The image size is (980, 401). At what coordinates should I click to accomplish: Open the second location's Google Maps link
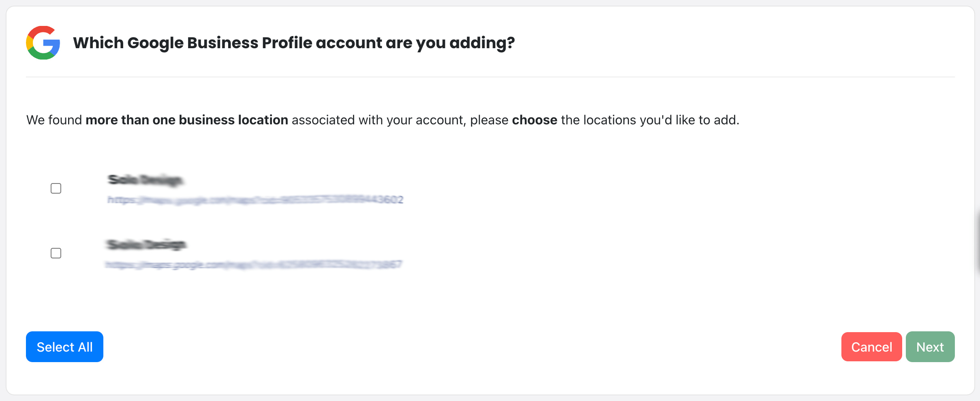click(253, 265)
